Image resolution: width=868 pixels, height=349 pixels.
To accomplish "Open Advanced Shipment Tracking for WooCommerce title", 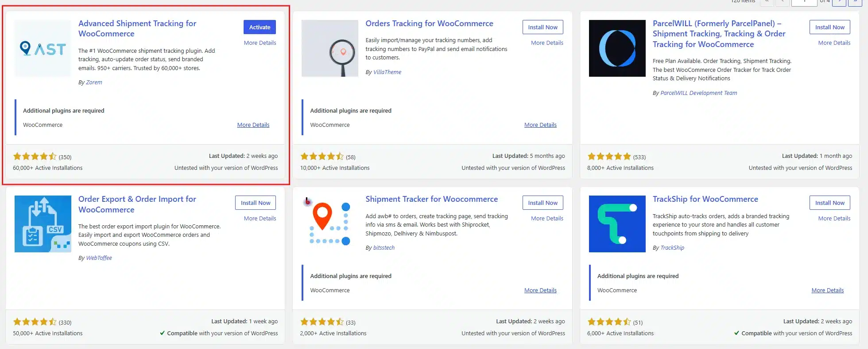I will [x=137, y=28].
